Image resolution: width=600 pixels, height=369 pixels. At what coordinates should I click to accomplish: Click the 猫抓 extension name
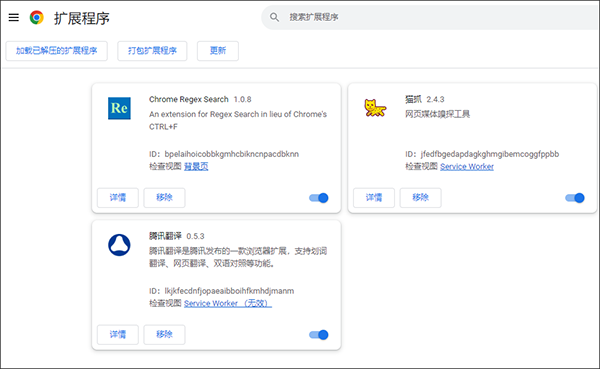413,100
